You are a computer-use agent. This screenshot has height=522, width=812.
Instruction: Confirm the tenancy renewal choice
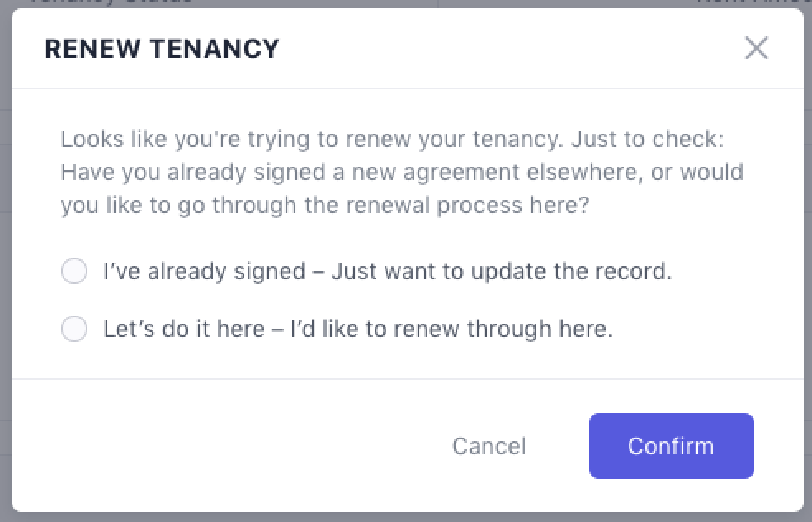pyautogui.click(x=671, y=446)
